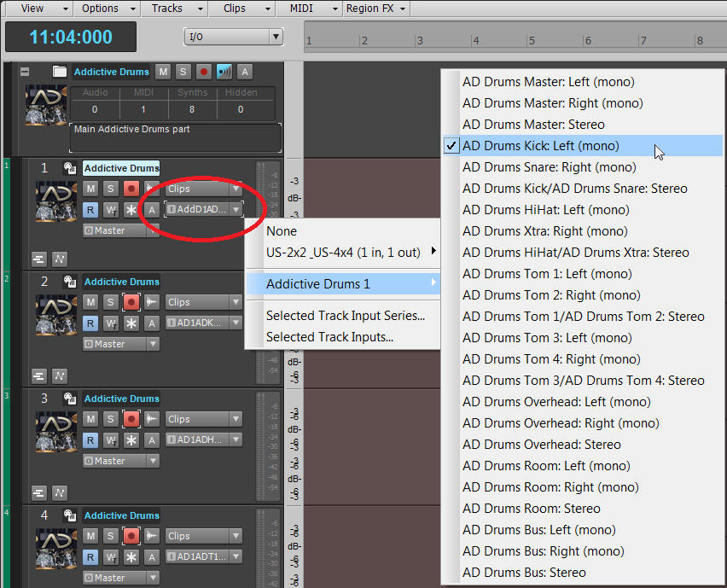The height and width of the screenshot is (588, 727).
Task: Click track 4 synth icon next to number
Action: tap(70, 515)
